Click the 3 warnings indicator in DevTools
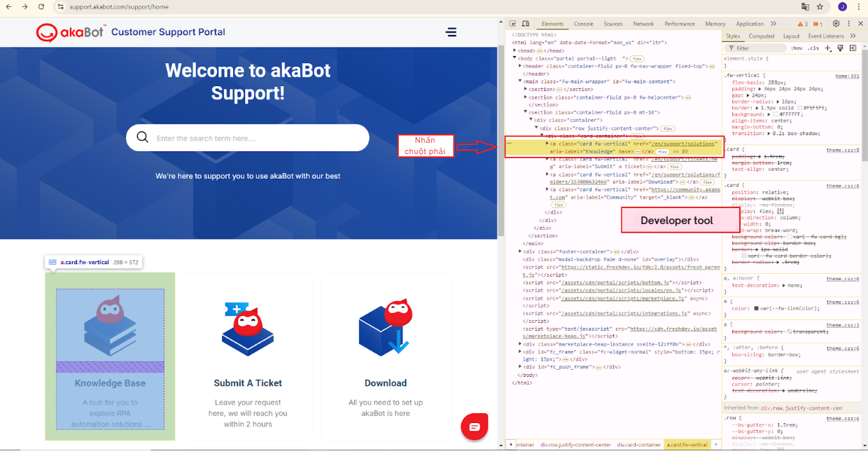Viewport: 868px width, 456px height. 802,24
